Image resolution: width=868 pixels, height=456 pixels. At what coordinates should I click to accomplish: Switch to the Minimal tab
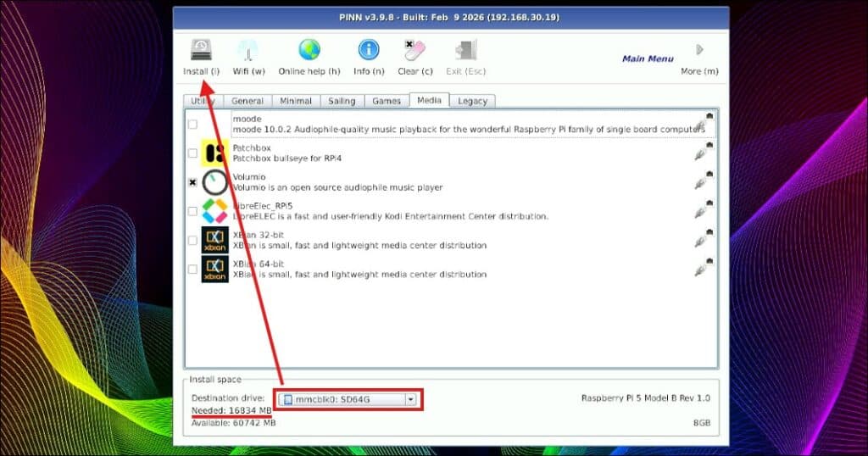pyautogui.click(x=296, y=101)
